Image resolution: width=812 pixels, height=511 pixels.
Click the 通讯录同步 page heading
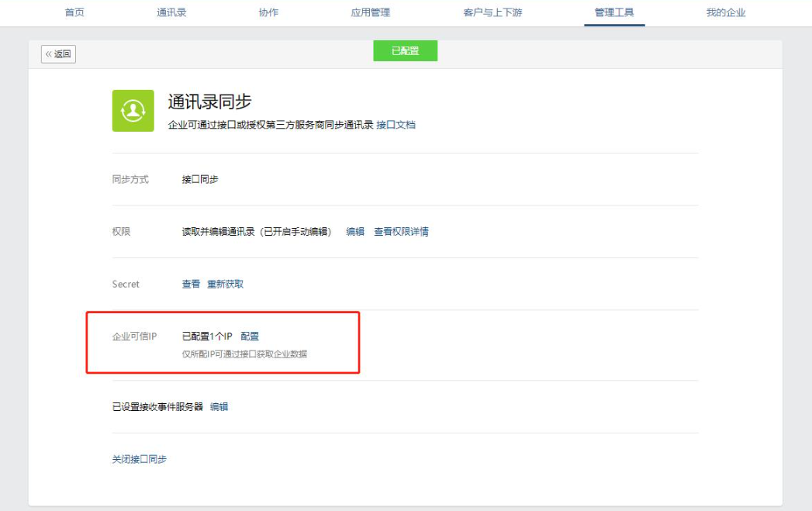coord(209,102)
